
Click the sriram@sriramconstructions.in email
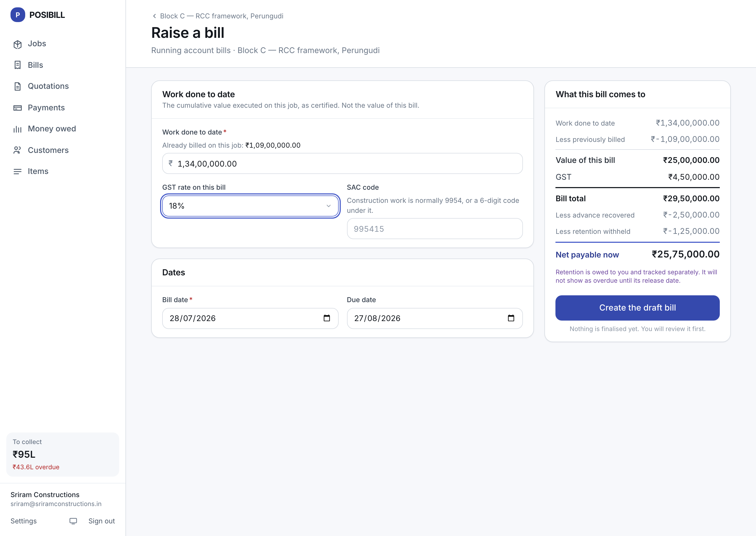[56, 504]
